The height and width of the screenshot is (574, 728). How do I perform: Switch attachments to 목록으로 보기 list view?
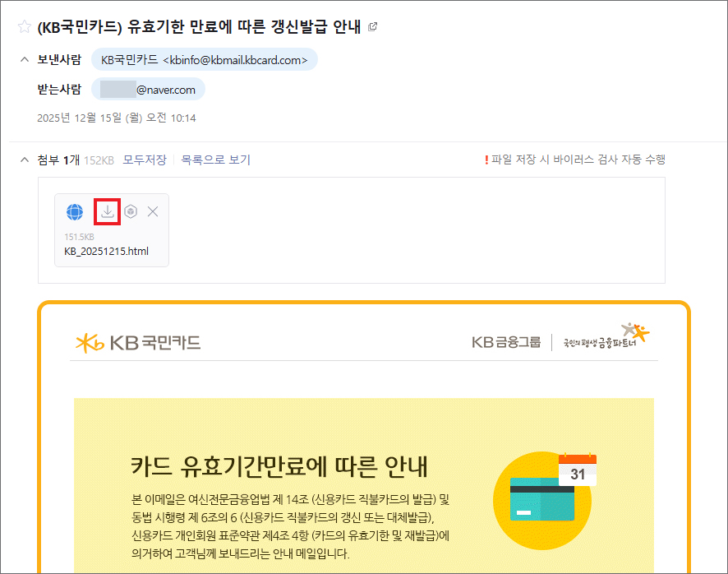click(215, 160)
